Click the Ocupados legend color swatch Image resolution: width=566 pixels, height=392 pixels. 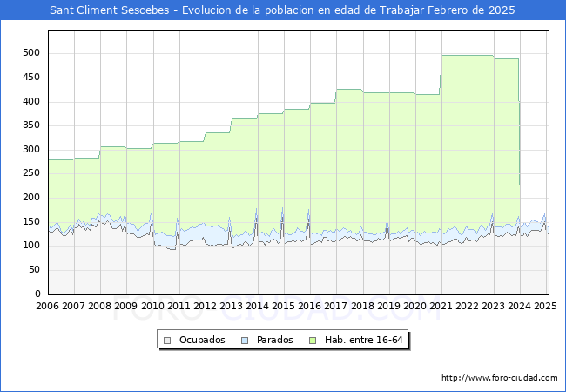point(167,341)
